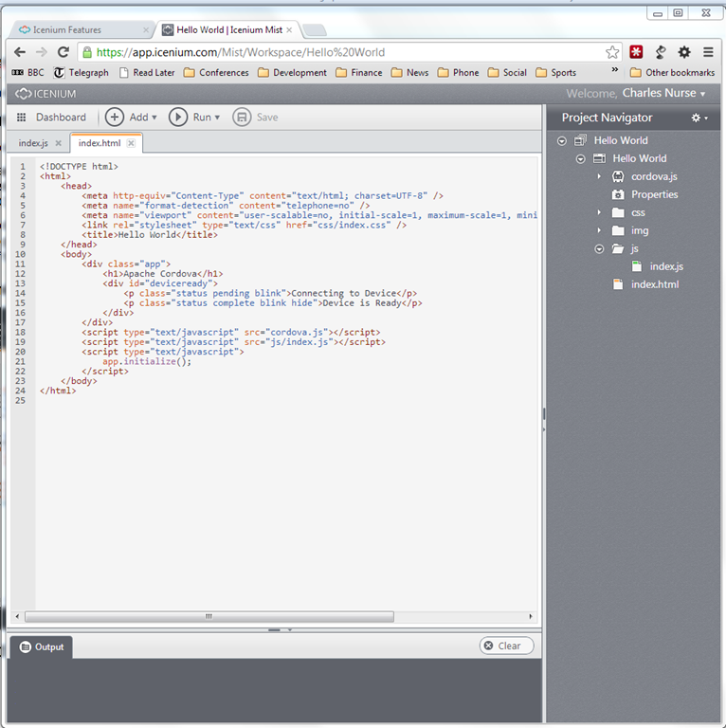
Task: Open the Chrome hamburger menu
Action: 708,52
